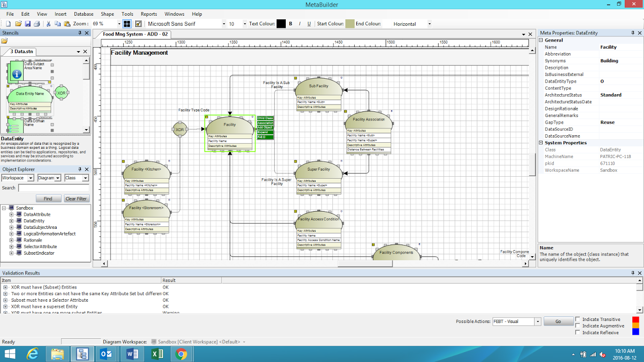This screenshot has height=362, width=644.
Task: Open Chrome from the taskbar
Action: (181, 354)
